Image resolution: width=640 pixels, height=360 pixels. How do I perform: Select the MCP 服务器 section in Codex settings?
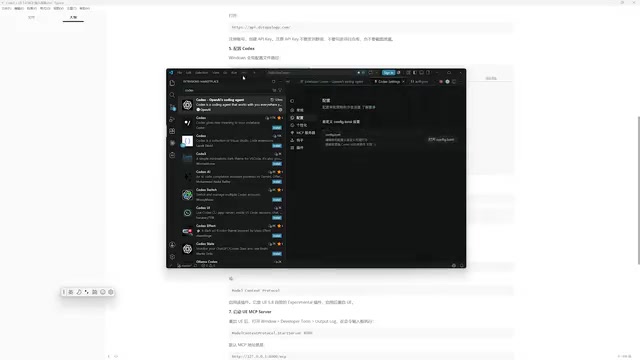303,133
